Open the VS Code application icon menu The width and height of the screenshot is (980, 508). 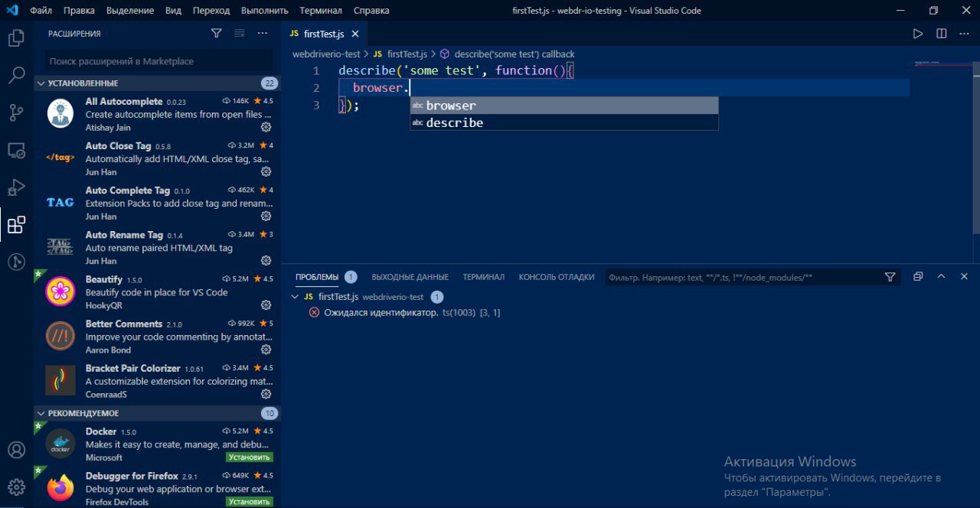point(12,11)
